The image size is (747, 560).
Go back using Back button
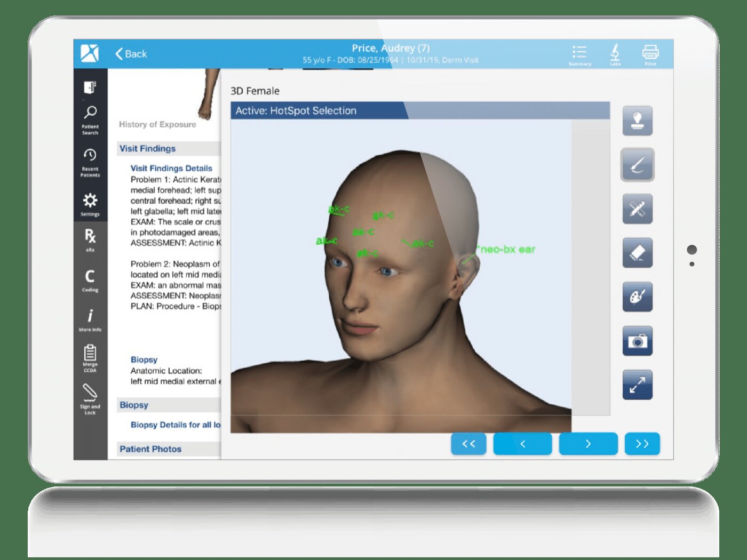[x=131, y=54]
